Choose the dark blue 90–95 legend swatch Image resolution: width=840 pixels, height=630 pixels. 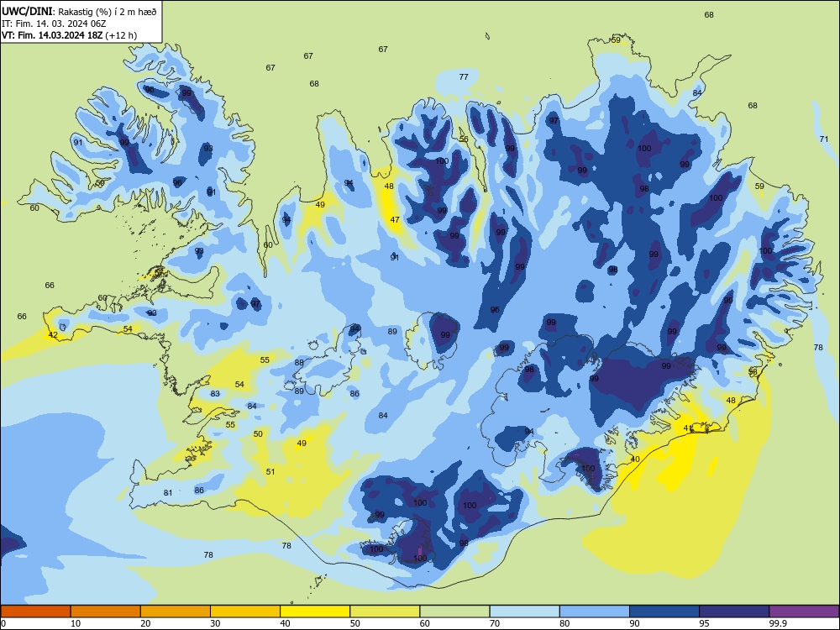coord(664,612)
